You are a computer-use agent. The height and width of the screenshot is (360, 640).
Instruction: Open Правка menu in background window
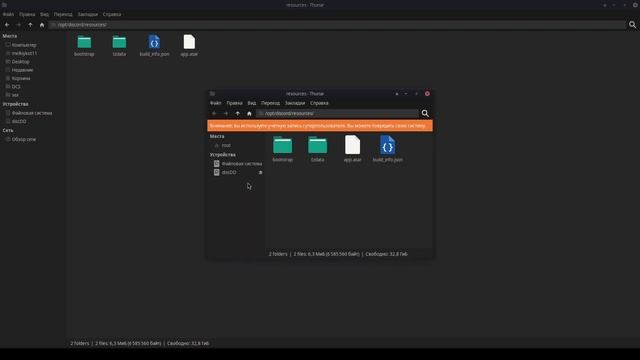click(x=27, y=14)
